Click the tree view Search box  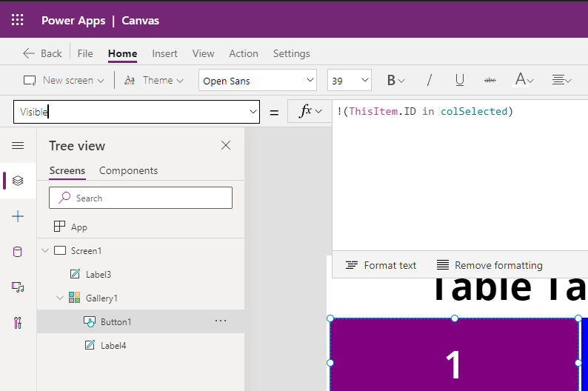pyautogui.click(x=141, y=198)
